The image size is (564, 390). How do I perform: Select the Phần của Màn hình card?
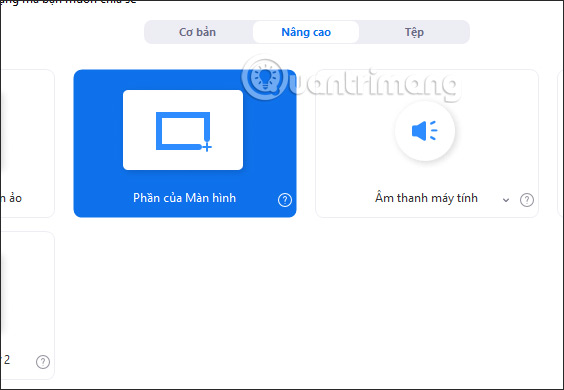(x=185, y=143)
